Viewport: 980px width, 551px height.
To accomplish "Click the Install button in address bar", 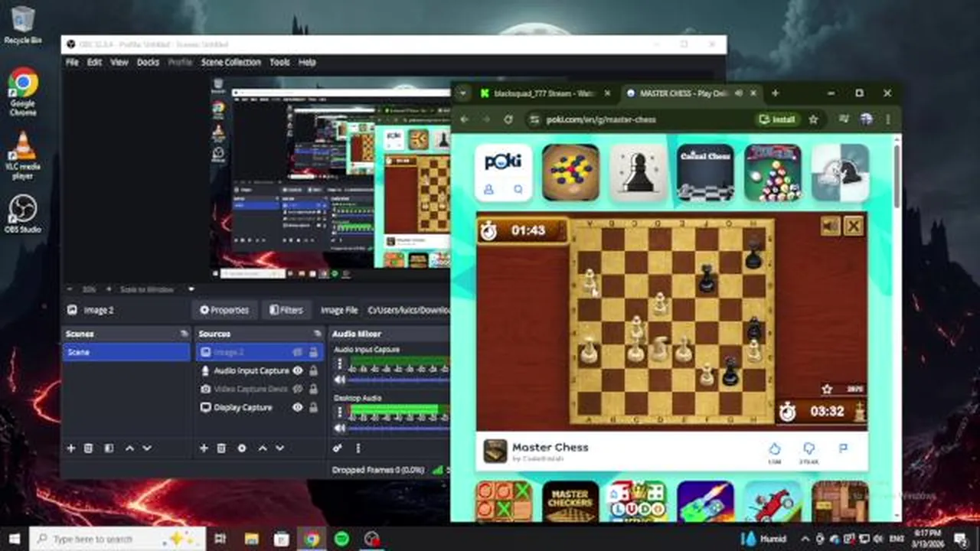I will (x=777, y=119).
